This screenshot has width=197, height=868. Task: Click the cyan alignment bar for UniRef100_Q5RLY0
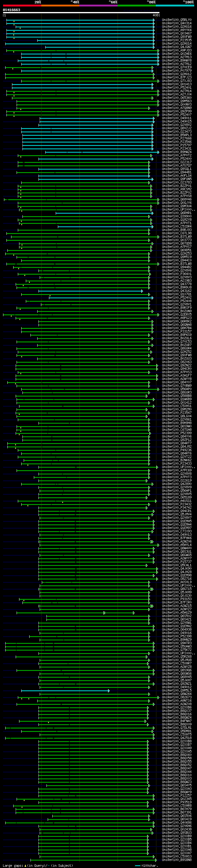80,20
